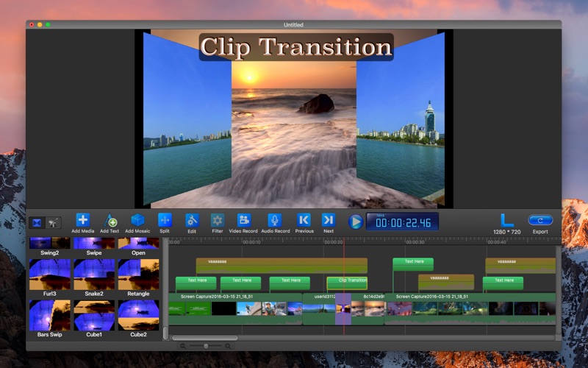This screenshot has width=588, height=368.
Task: Click the sunset waterfall image in preview
Action: 293,135
